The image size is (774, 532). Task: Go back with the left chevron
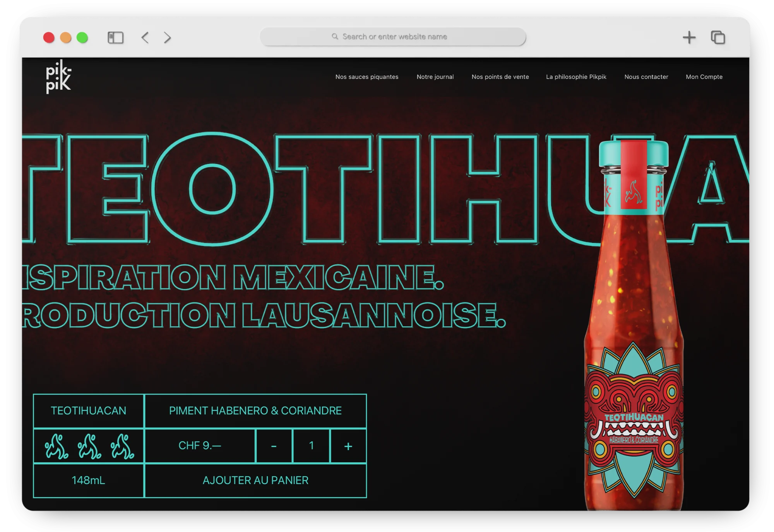click(145, 38)
